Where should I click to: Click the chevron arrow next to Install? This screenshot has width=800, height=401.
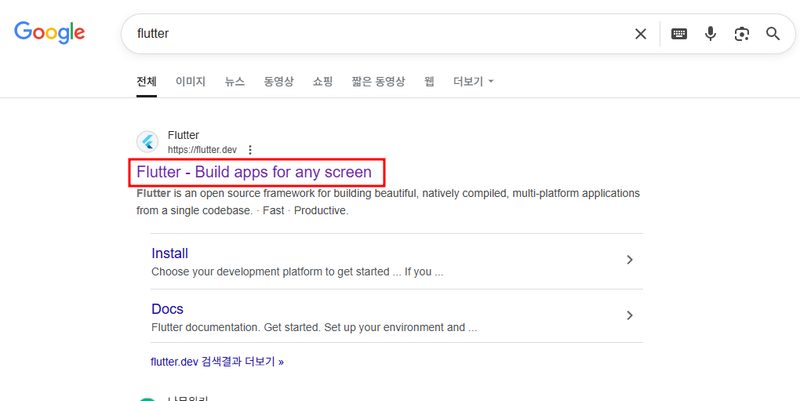629,260
